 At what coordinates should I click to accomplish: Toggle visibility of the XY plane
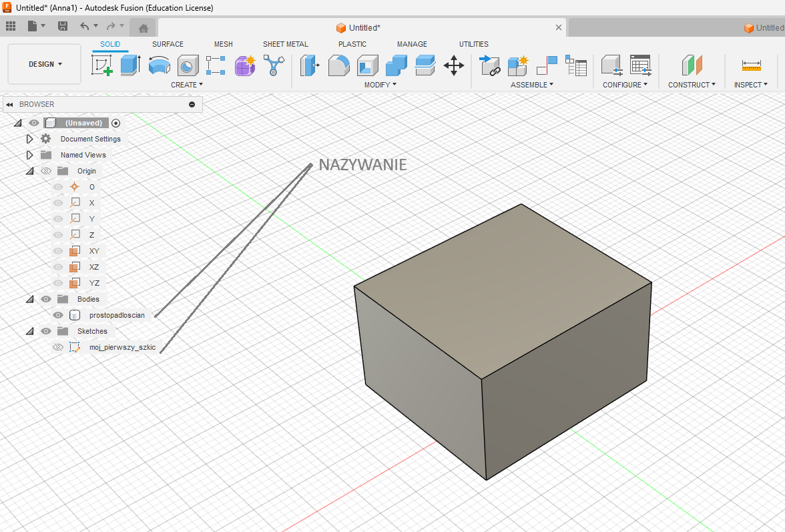coord(58,251)
